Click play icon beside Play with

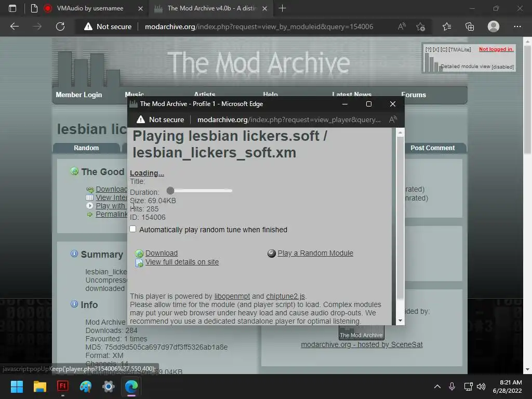click(x=89, y=206)
